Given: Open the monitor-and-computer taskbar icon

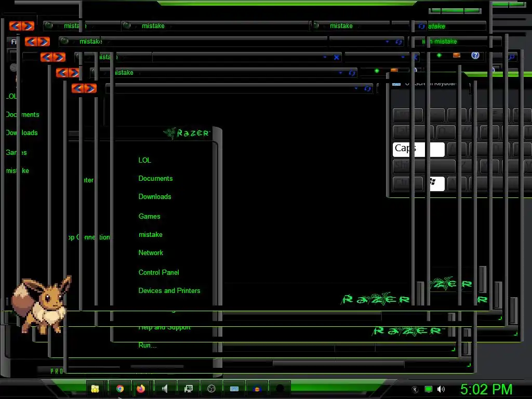Looking at the screenshot, I should coord(188,389).
